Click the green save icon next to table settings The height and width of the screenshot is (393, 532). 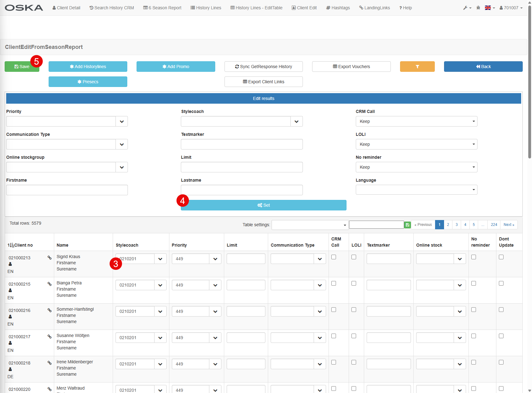(408, 225)
